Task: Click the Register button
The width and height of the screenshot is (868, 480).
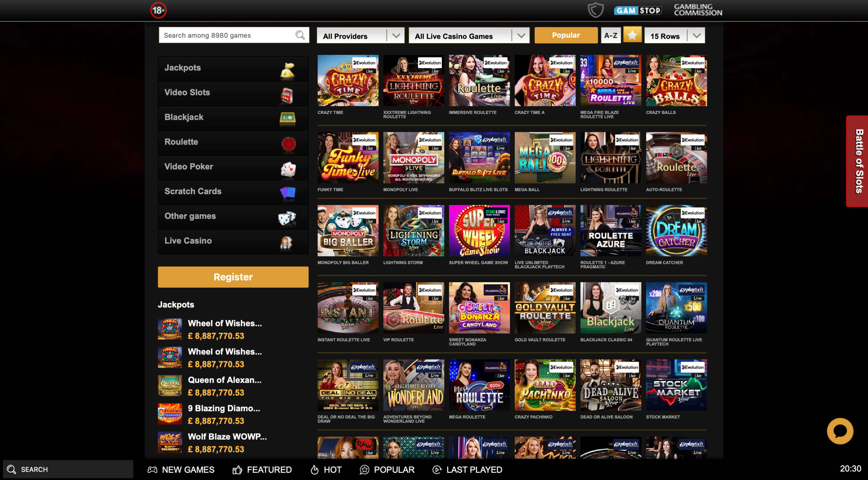Action: pyautogui.click(x=233, y=277)
